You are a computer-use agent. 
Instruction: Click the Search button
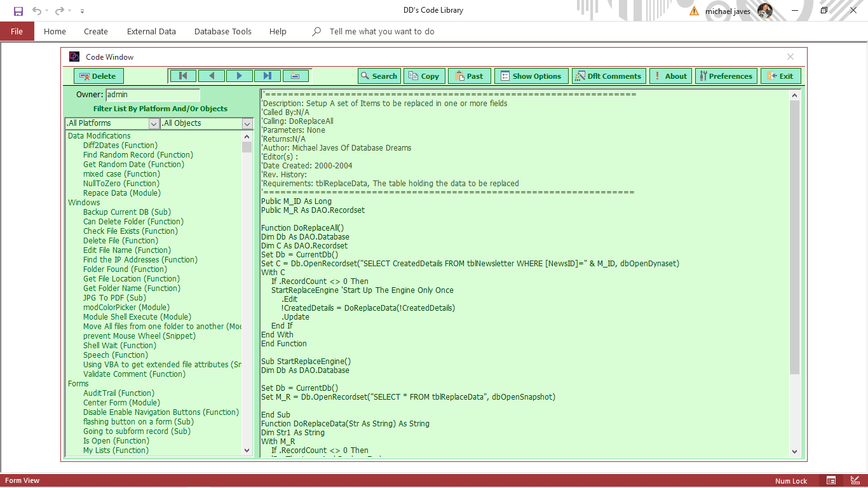click(379, 76)
